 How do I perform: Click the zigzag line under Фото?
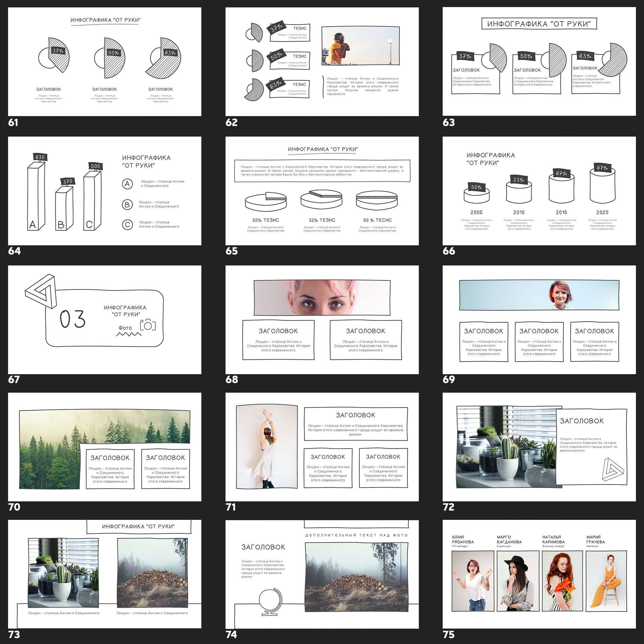(129, 334)
